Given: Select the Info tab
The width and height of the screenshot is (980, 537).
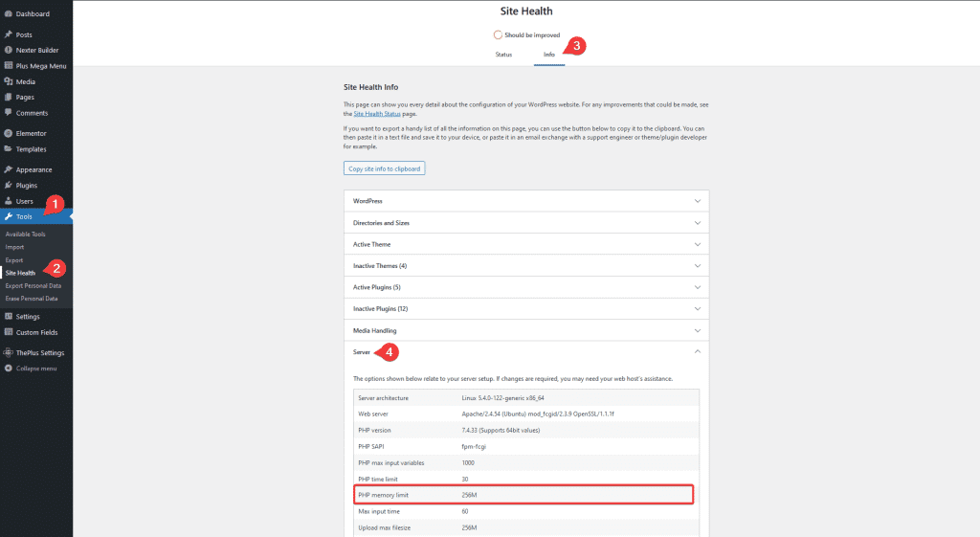Looking at the screenshot, I should click(549, 55).
